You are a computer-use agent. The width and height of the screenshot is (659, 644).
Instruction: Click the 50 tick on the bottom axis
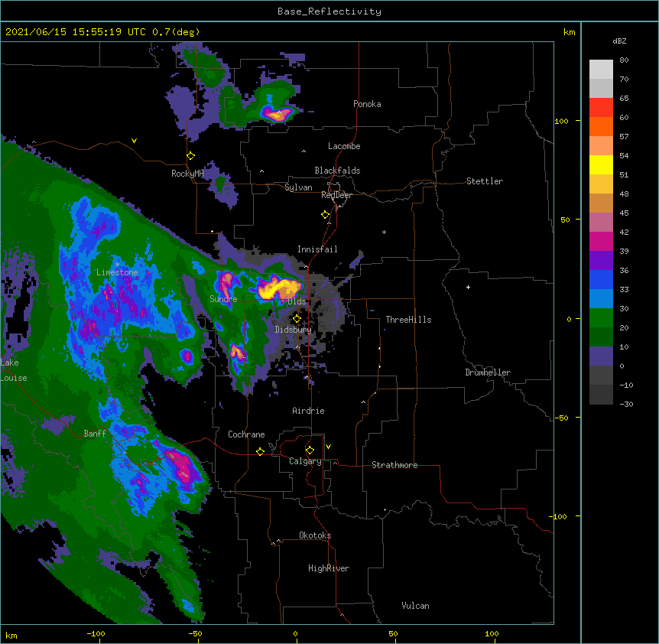[x=393, y=633]
